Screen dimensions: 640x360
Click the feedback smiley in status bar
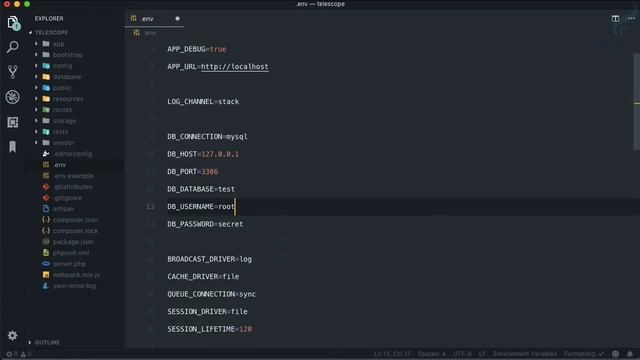click(x=616, y=354)
